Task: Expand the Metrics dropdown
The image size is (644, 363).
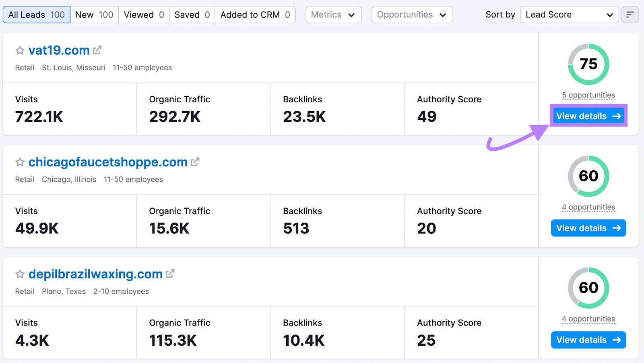Action: point(333,15)
